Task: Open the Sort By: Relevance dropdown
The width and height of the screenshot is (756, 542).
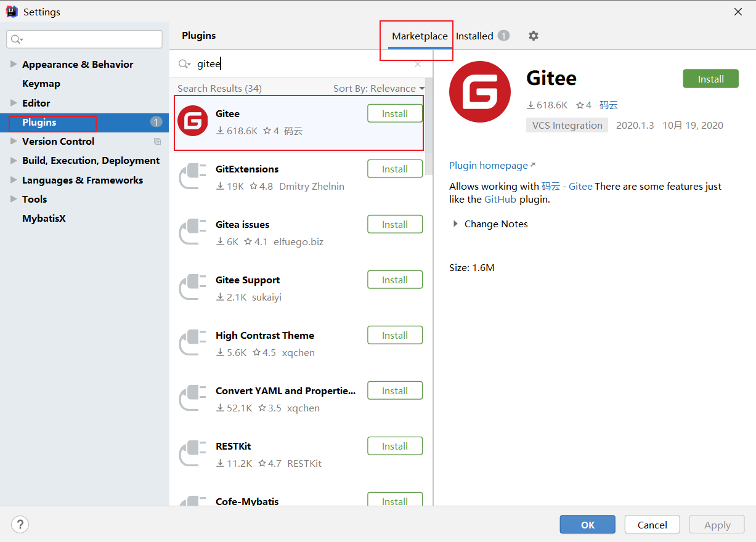Action: 379,88
